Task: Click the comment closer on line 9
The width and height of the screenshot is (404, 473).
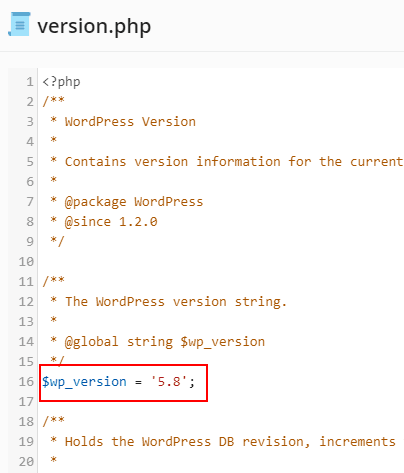Action: [57, 241]
